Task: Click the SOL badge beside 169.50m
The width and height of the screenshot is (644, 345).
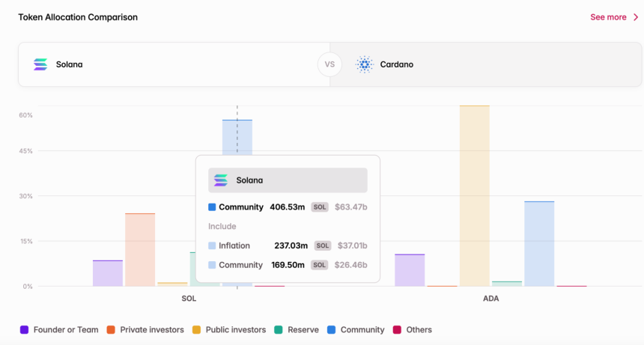Action: (319, 265)
